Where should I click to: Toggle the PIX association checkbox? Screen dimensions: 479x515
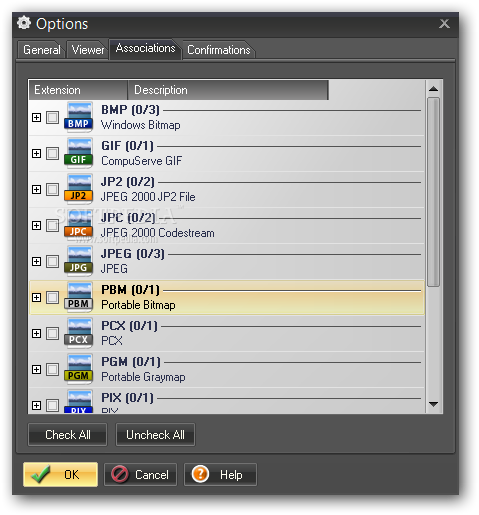point(52,405)
